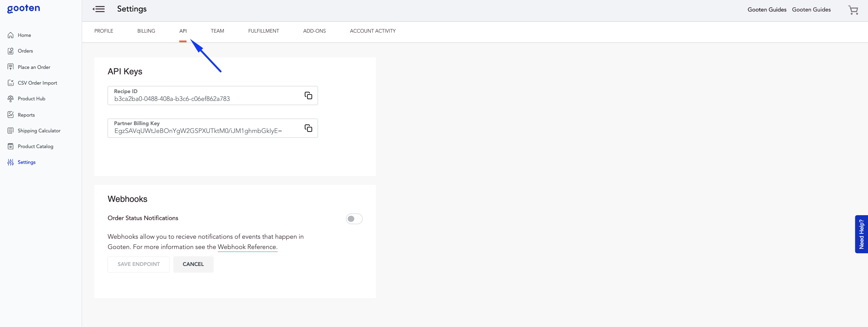Copy the Recipe ID value
Screen dimensions: 868x327
coord(308,96)
